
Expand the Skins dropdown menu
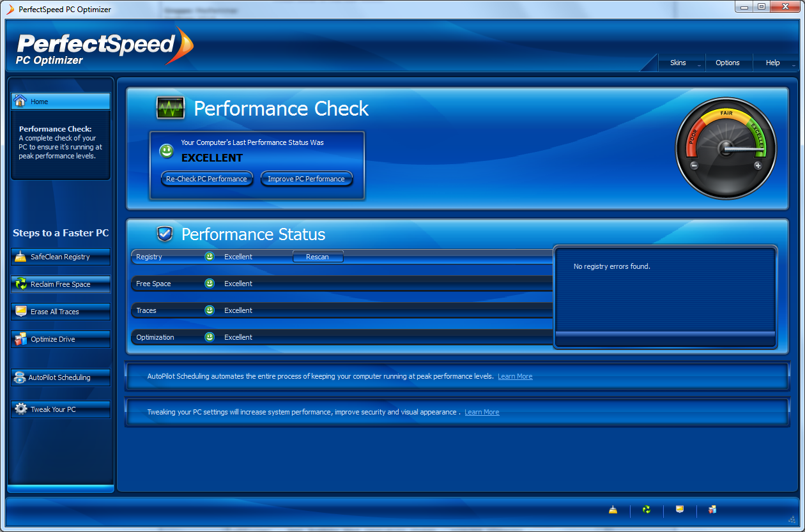click(x=682, y=63)
